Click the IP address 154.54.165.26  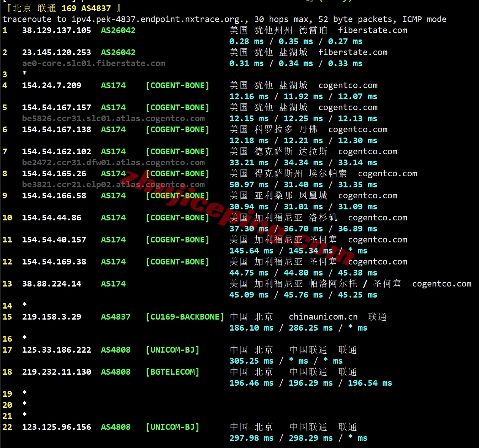coord(54,174)
